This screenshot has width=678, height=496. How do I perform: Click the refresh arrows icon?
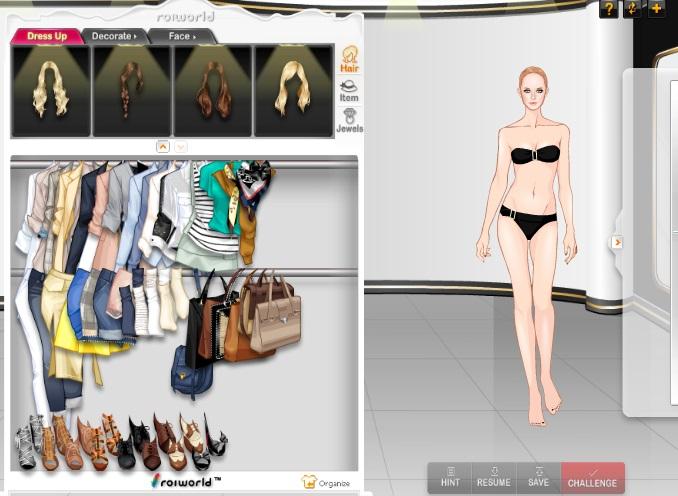point(632,9)
